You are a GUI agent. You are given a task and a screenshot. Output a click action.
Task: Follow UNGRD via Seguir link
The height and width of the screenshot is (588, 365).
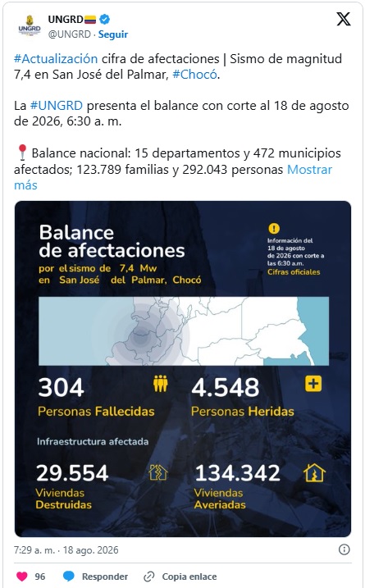click(x=113, y=34)
